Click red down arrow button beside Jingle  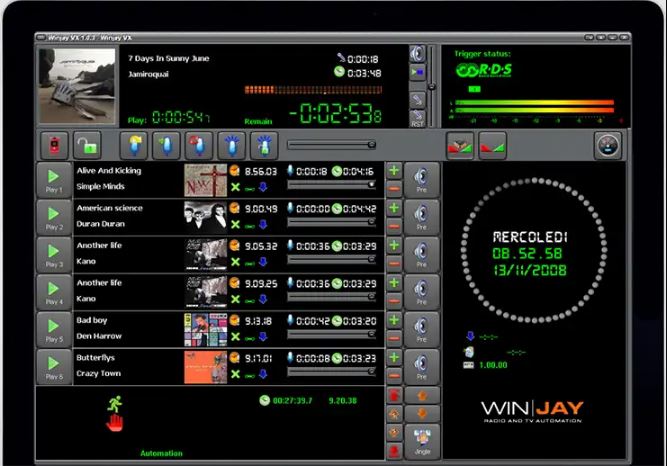[x=394, y=451]
